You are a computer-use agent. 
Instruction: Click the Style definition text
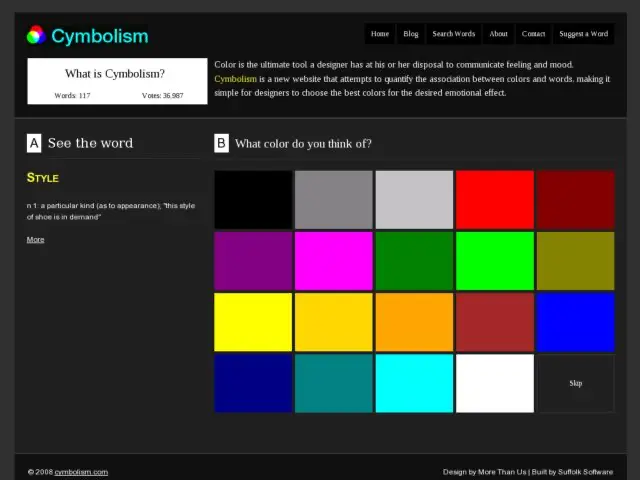tap(111, 211)
